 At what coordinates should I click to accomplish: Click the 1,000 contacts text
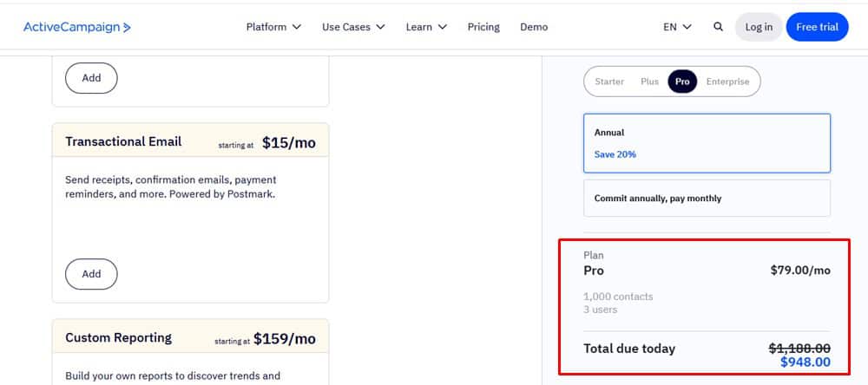(618, 297)
